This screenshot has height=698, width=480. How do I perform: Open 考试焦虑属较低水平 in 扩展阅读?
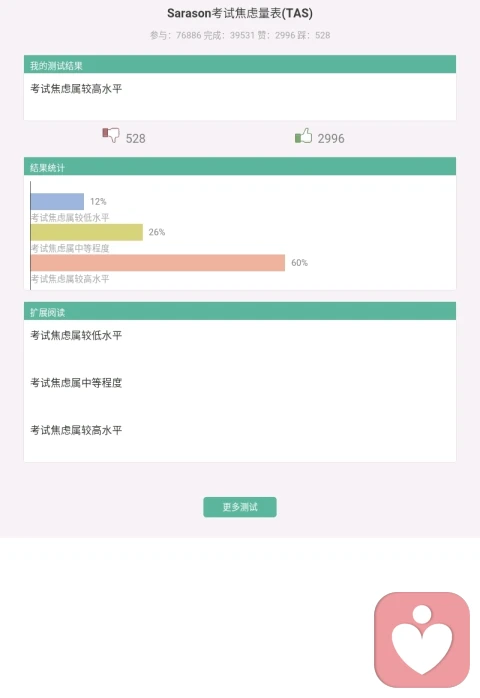pos(76,335)
